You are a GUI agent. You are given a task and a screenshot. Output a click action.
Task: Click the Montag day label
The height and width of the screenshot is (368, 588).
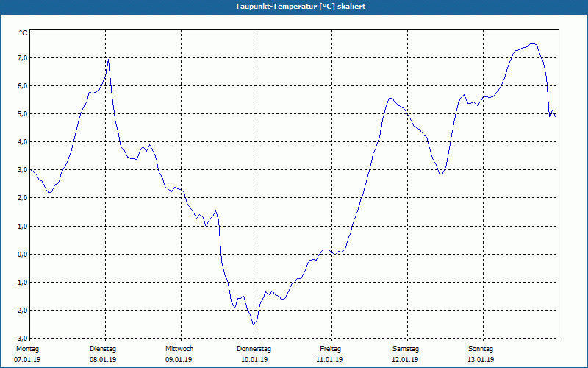point(27,349)
